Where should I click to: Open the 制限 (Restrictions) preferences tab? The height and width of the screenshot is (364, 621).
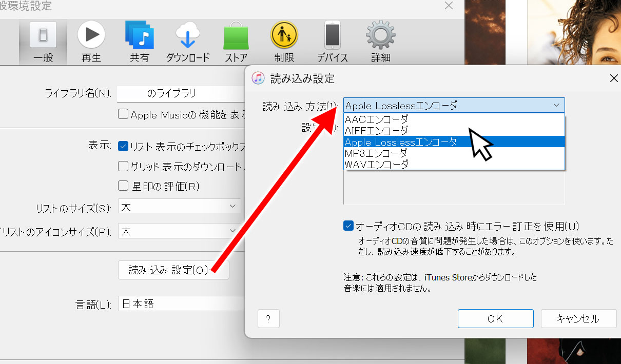click(x=285, y=43)
